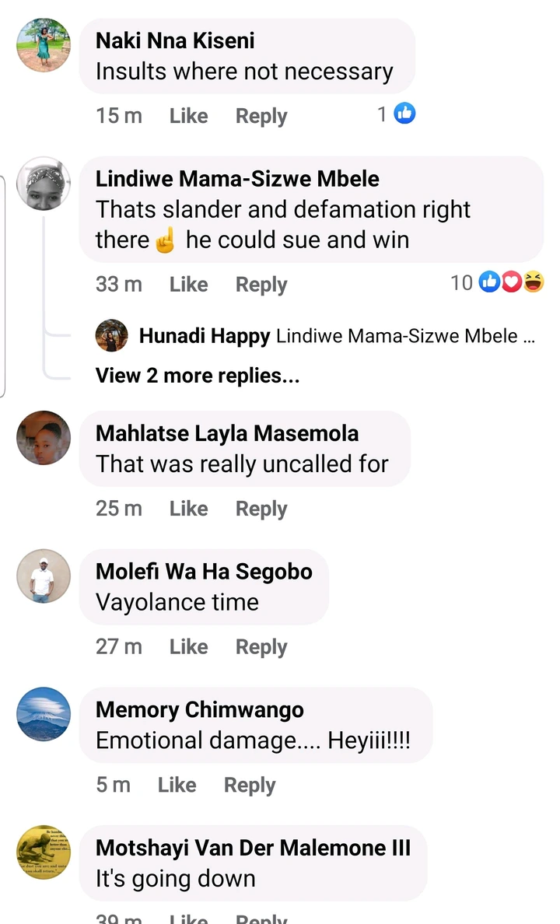Open Motshayi Van Der Malemone III's name link

click(253, 848)
